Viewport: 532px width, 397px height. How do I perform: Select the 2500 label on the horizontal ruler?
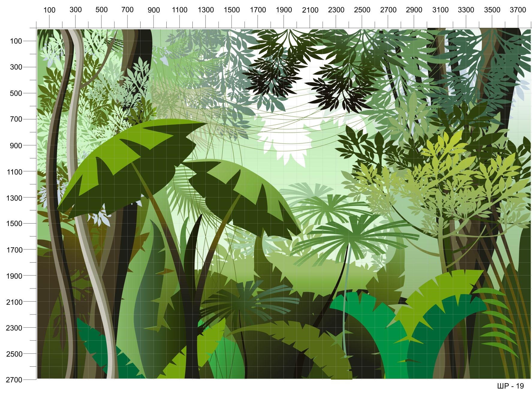362,10
